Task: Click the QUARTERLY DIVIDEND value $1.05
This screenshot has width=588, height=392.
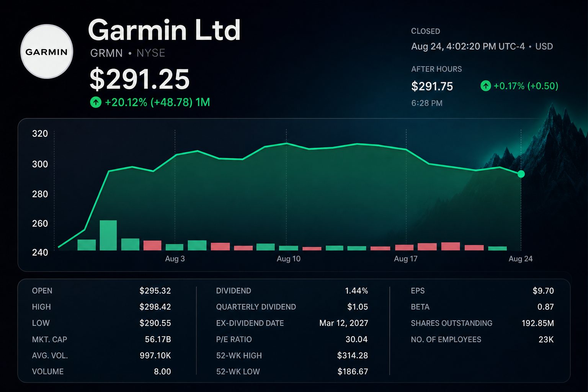Action: click(x=358, y=307)
